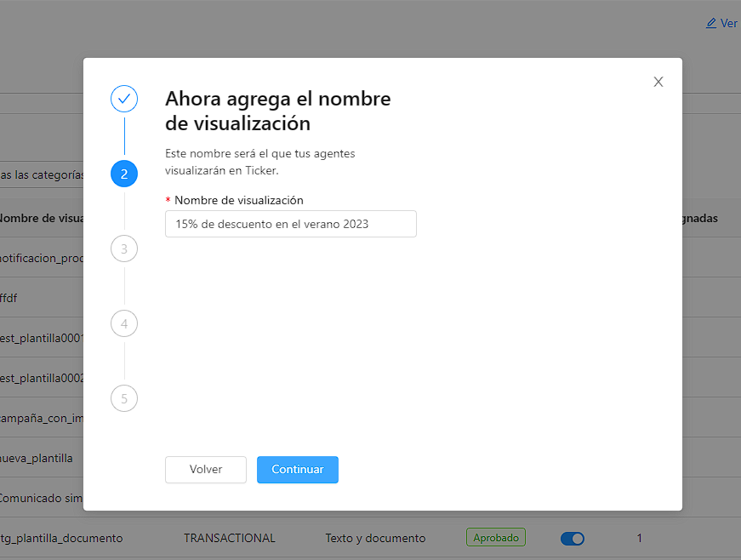Toggle the switch for wtg_plantilla_documento row
Screen dimensions: 741x560
tap(572, 538)
